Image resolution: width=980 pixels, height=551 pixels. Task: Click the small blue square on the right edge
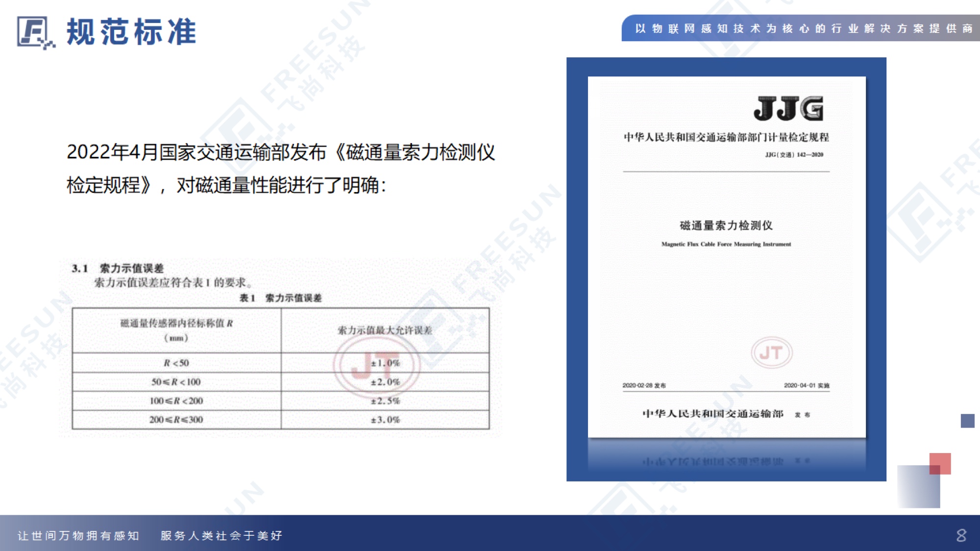coord(967,421)
